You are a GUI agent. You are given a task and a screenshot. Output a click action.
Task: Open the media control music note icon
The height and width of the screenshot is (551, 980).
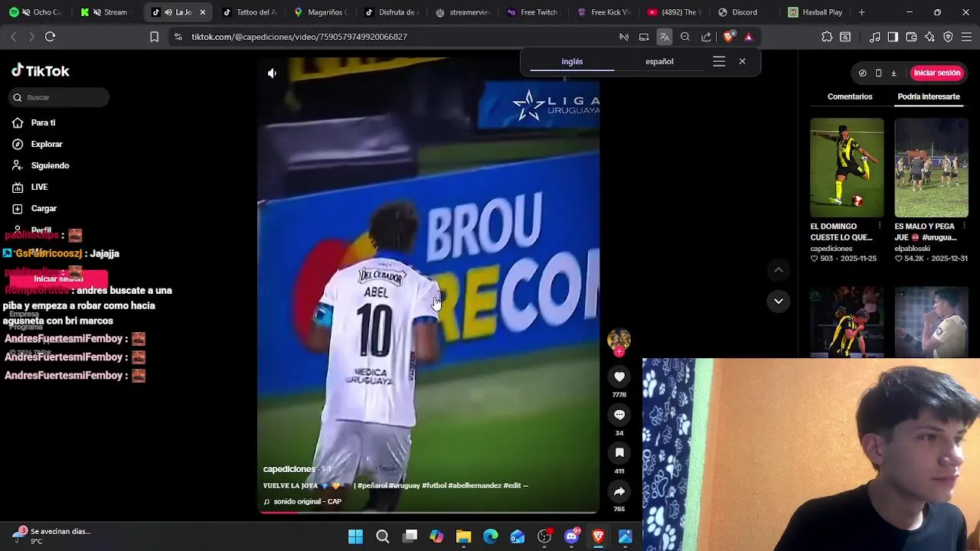[874, 37]
